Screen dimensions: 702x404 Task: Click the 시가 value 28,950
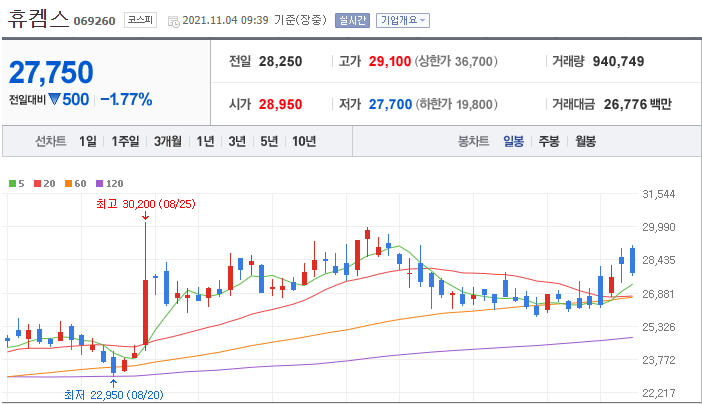pyautogui.click(x=280, y=104)
